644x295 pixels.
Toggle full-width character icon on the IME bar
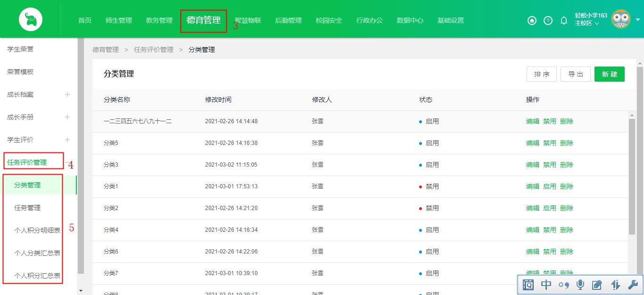tap(545, 285)
